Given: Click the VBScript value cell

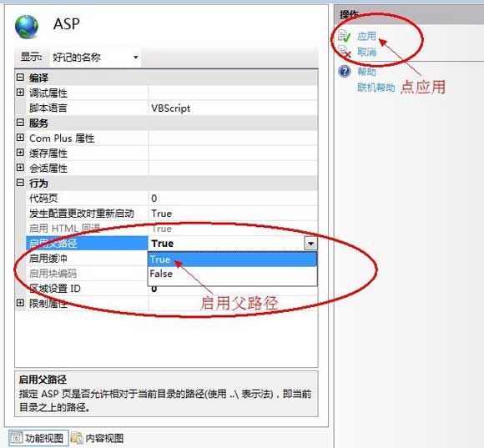Looking at the screenshot, I should pyautogui.click(x=233, y=108).
